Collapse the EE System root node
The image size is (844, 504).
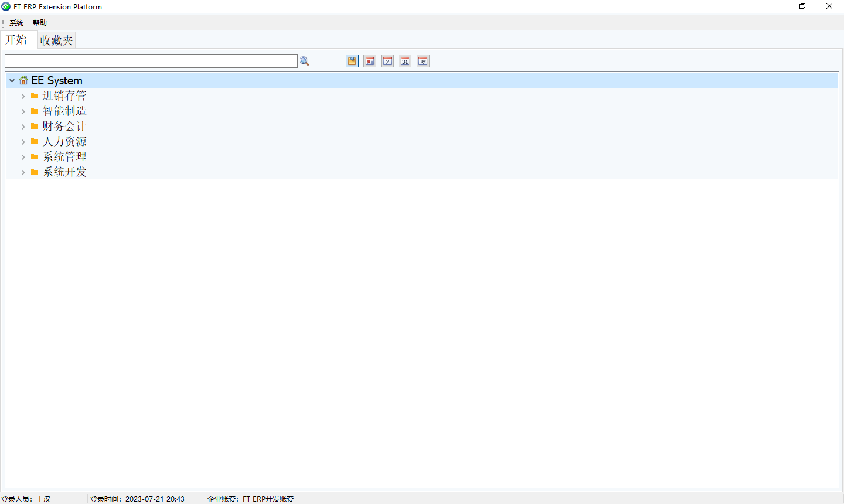[12, 80]
